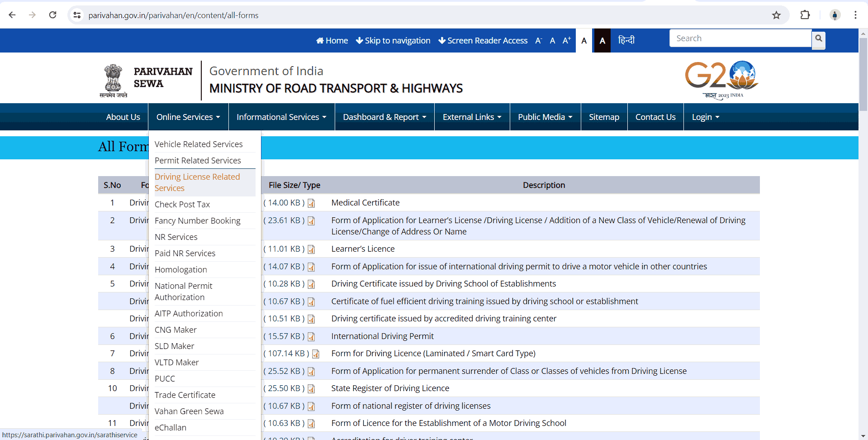Expand the Online Services dropdown

tap(188, 117)
